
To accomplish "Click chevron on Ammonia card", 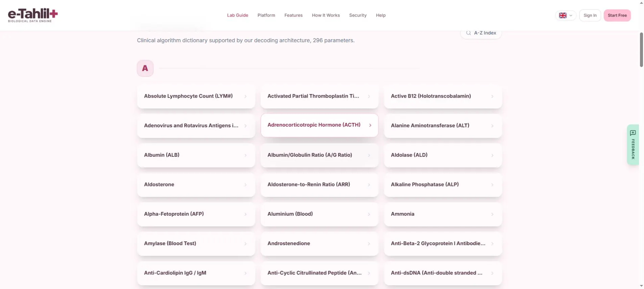I will click(492, 214).
